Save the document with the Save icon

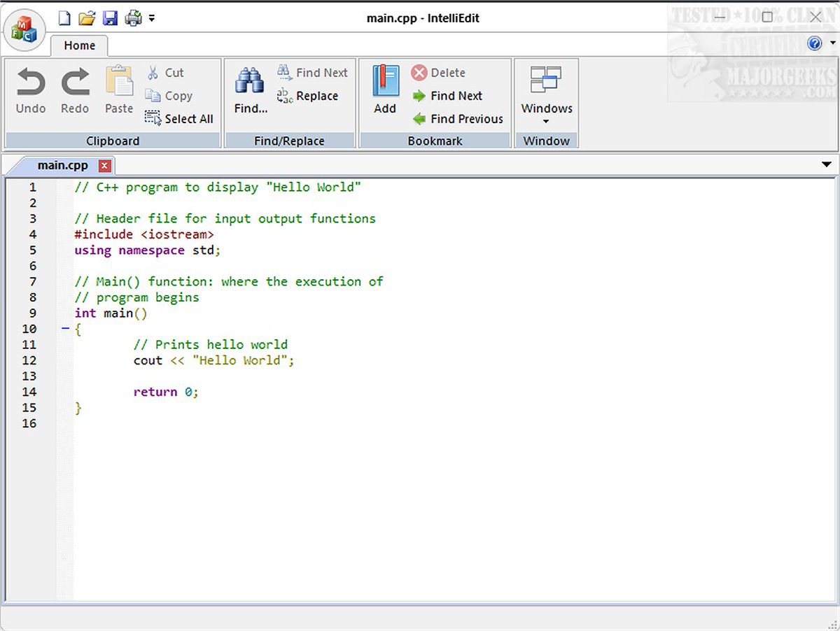110,19
